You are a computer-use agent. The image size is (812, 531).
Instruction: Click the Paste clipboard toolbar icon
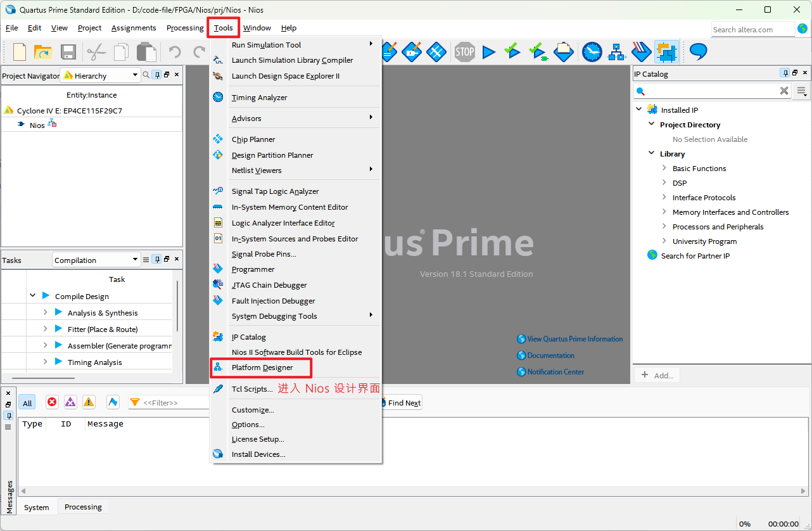coord(146,52)
